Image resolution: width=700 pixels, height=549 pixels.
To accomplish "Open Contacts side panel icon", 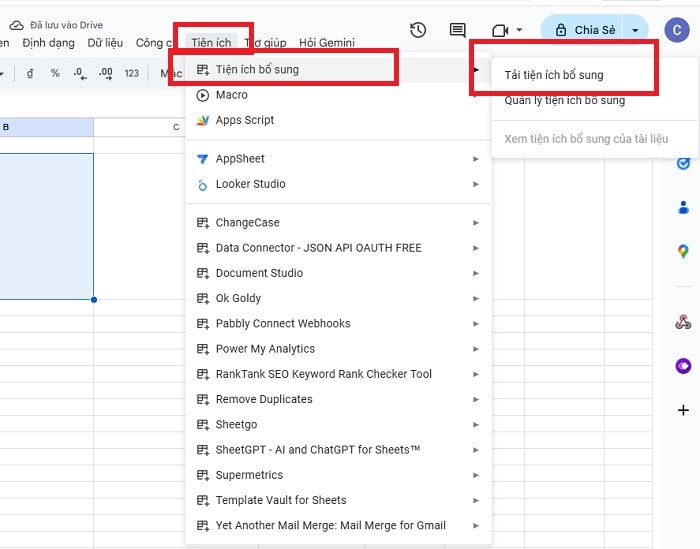I will (683, 208).
